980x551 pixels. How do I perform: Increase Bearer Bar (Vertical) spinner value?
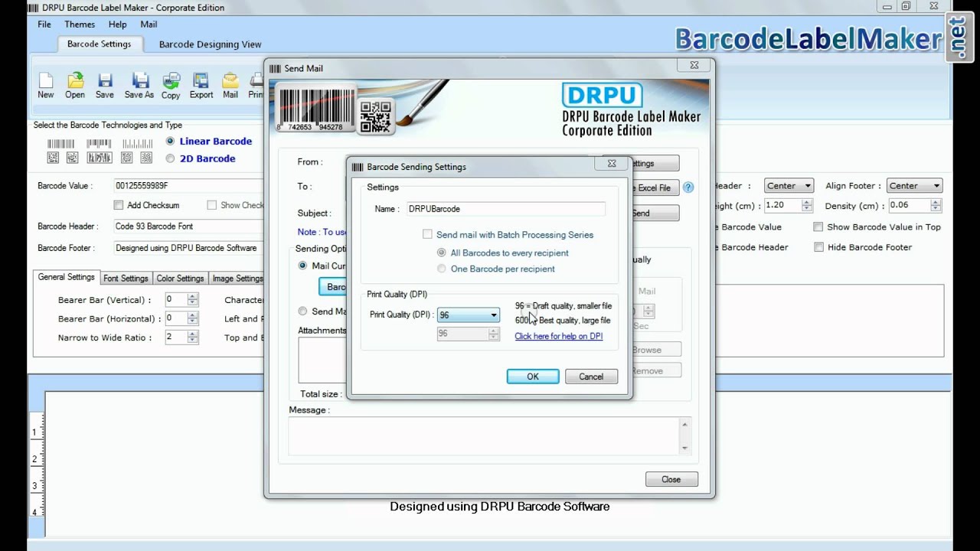click(192, 297)
